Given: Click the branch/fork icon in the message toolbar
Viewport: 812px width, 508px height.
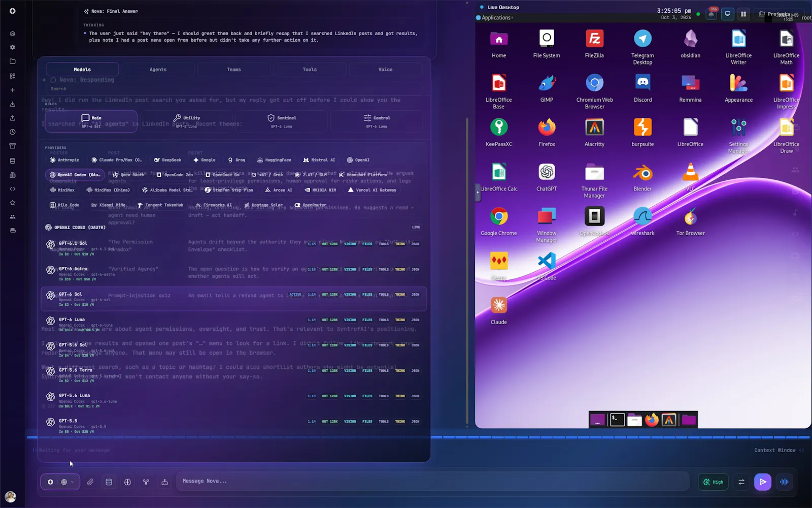Looking at the screenshot, I should point(146,482).
